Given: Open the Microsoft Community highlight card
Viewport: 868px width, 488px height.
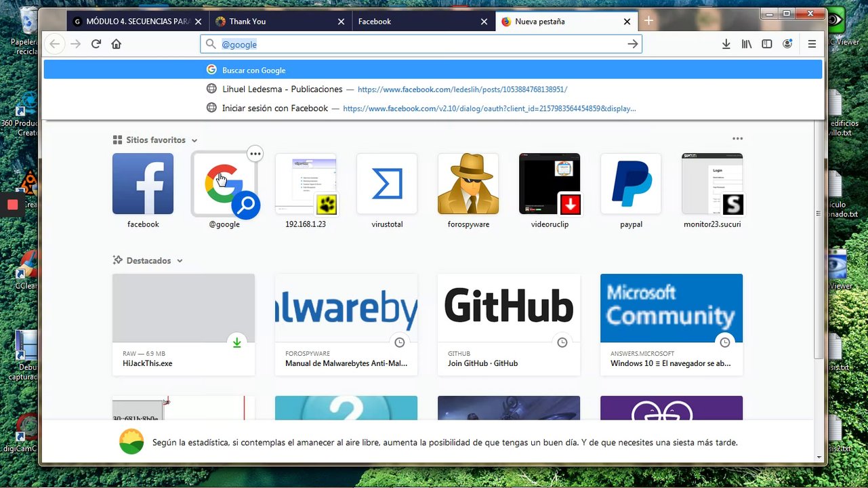Looking at the screenshot, I should point(671,325).
